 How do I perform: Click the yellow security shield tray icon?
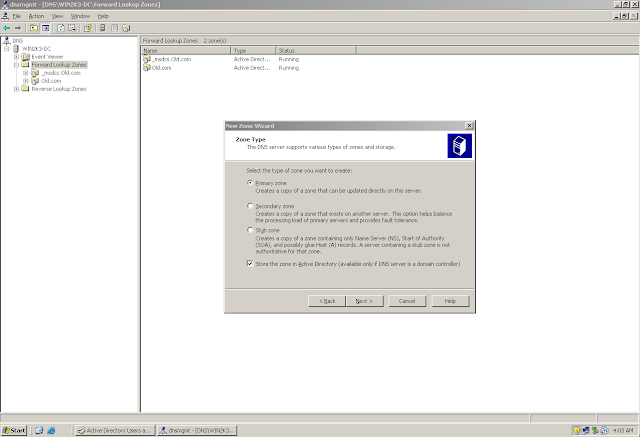(x=577, y=430)
